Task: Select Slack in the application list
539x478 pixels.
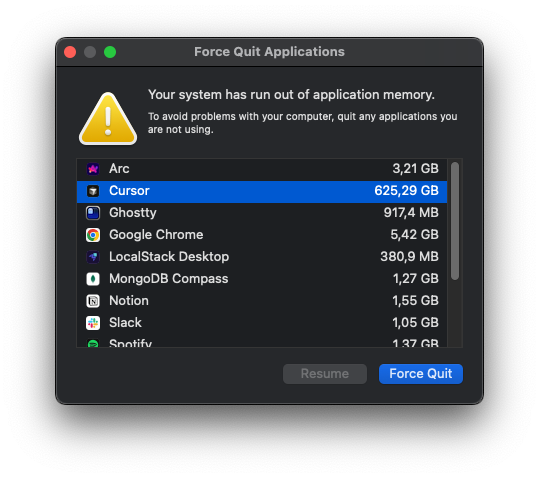Action: click(x=125, y=323)
